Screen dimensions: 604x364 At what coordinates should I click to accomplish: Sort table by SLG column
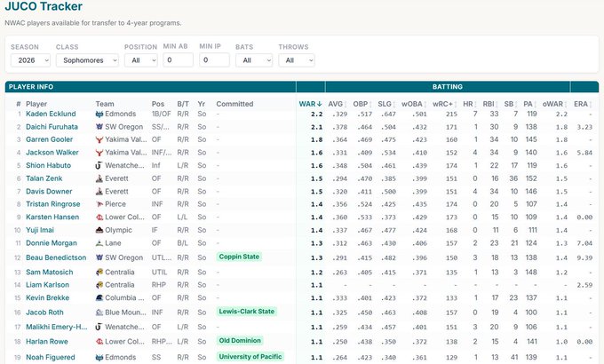coord(386,104)
